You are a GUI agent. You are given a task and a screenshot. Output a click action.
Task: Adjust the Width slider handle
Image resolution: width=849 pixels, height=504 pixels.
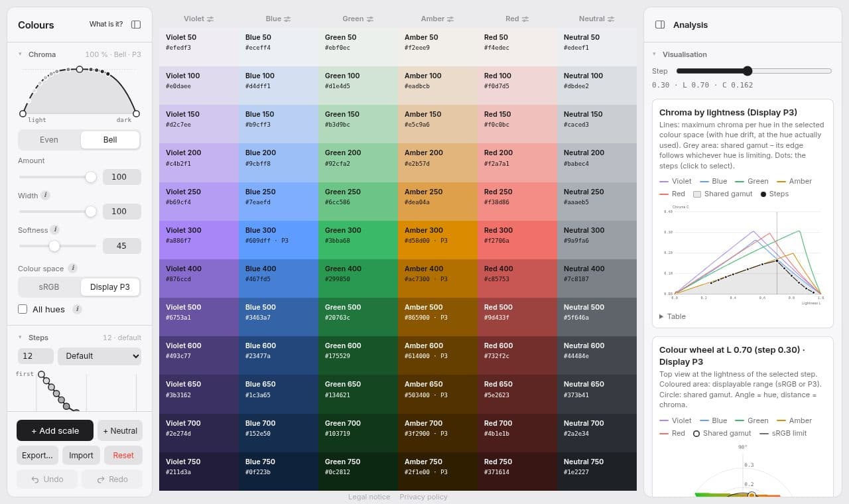click(91, 212)
